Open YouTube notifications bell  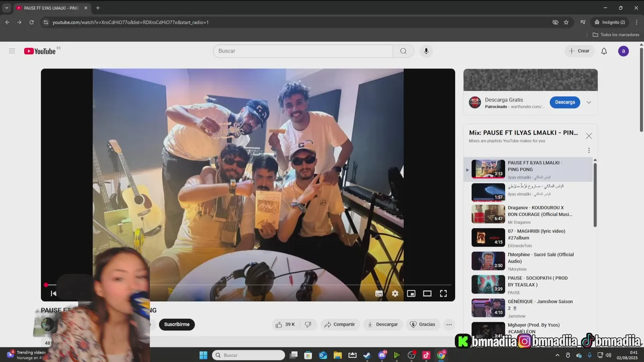[604, 51]
